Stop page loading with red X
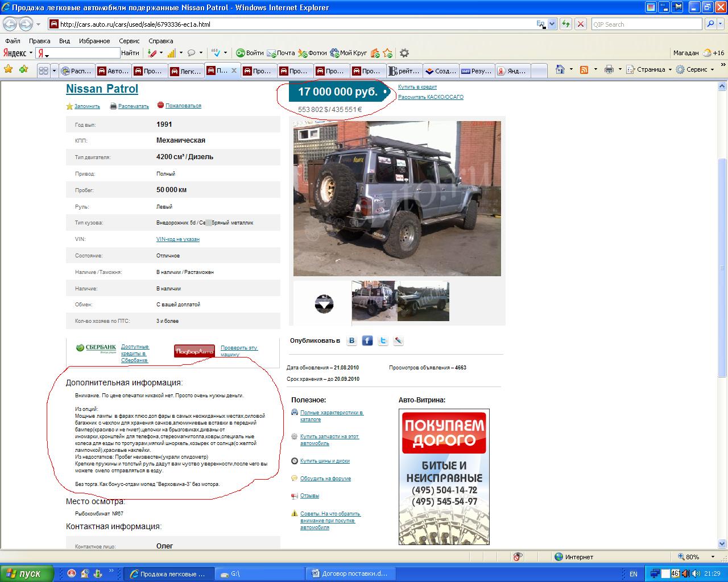The height and width of the screenshot is (582, 728). pos(580,24)
